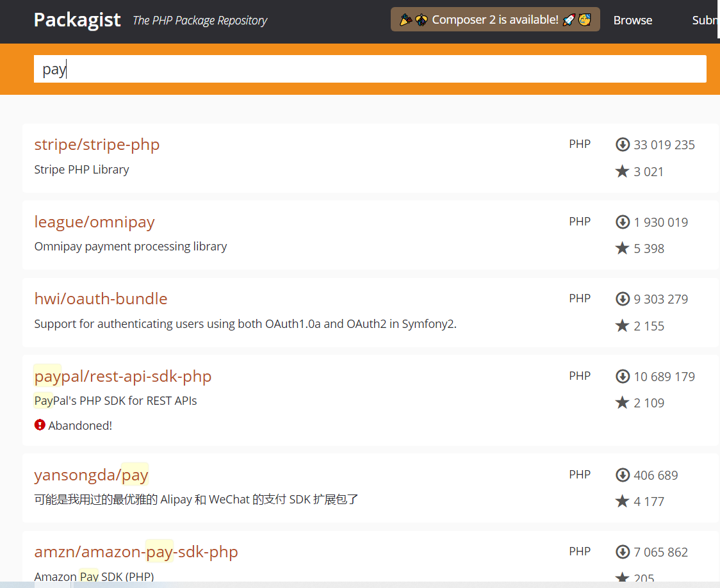This screenshot has width=720, height=588.
Task: Click star icon for yansongda/pay
Action: (x=622, y=502)
